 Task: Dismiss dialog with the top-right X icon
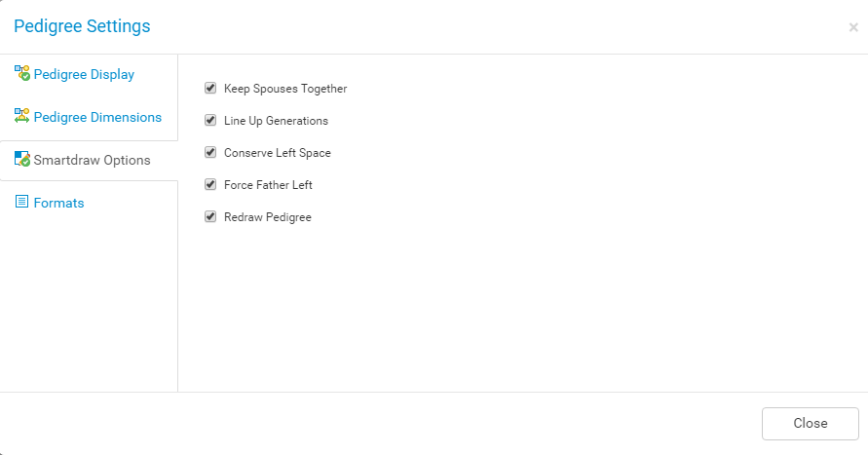(x=853, y=27)
